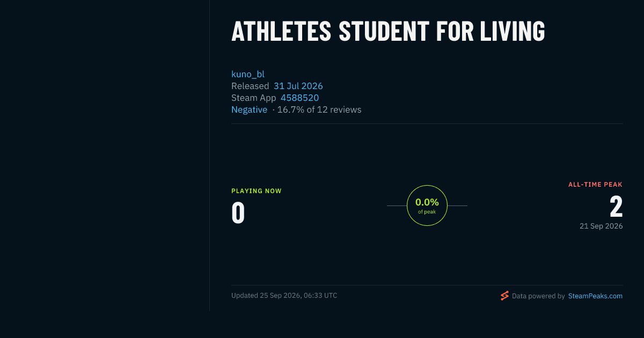
Task: Click the empty left thumbnail panel
Action: pyautogui.click(x=105, y=156)
